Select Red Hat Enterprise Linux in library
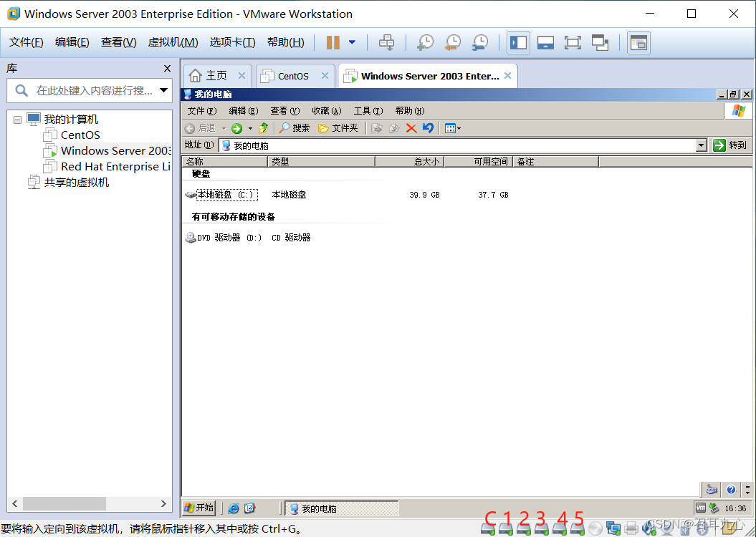756x537 pixels. click(115, 167)
